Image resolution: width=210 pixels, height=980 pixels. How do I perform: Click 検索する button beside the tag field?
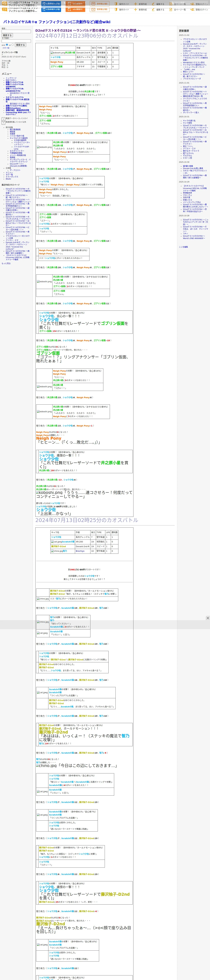click(20, 45)
